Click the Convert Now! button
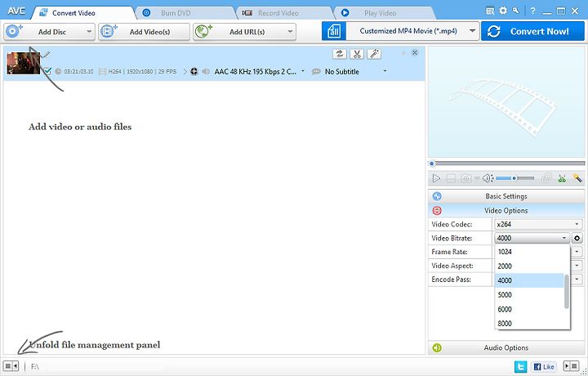The height and width of the screenshot is (376, 588). point(532,31)
